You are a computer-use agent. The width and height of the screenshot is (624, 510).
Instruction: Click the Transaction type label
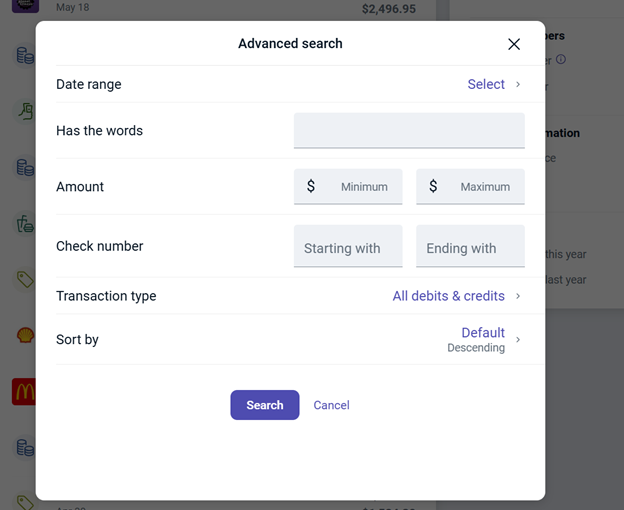point(106,296)
